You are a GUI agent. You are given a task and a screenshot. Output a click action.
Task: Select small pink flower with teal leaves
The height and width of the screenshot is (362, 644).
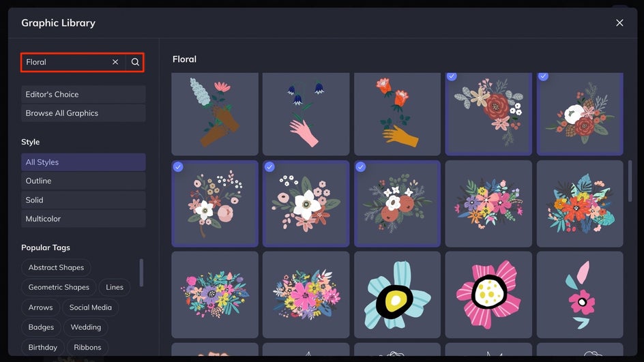click(x=580, y=295)
